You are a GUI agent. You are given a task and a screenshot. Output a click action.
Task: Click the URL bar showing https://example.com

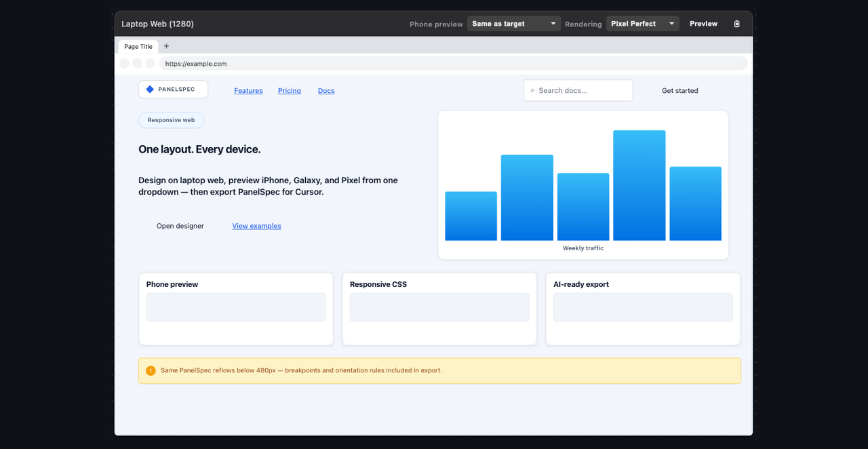pyautogui.click(x=453, y=64)
